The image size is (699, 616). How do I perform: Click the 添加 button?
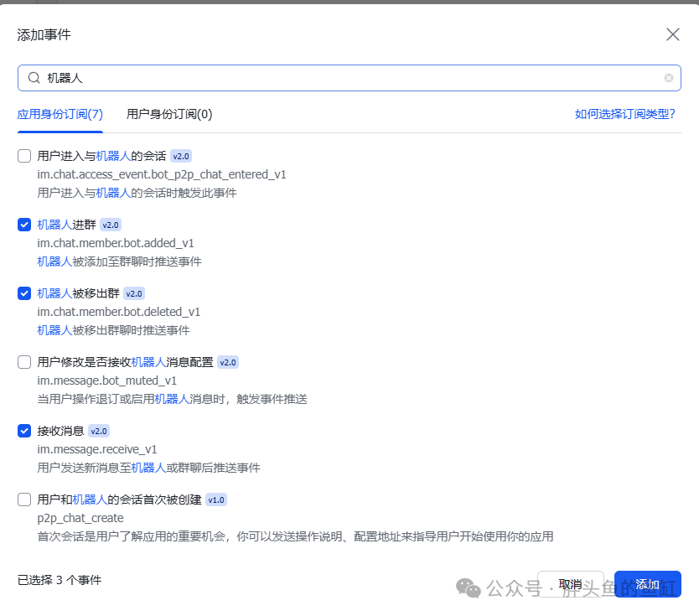click(647, 584)
